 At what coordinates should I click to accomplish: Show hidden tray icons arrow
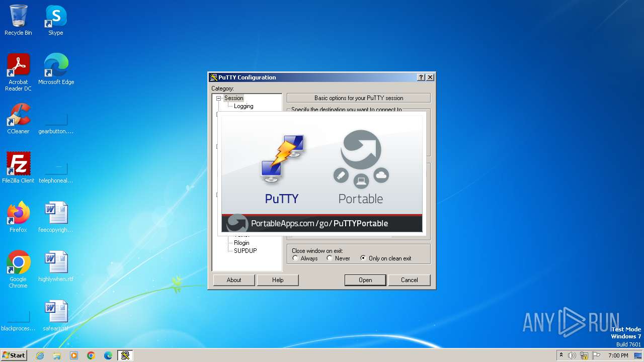click(x=561, y=355)
